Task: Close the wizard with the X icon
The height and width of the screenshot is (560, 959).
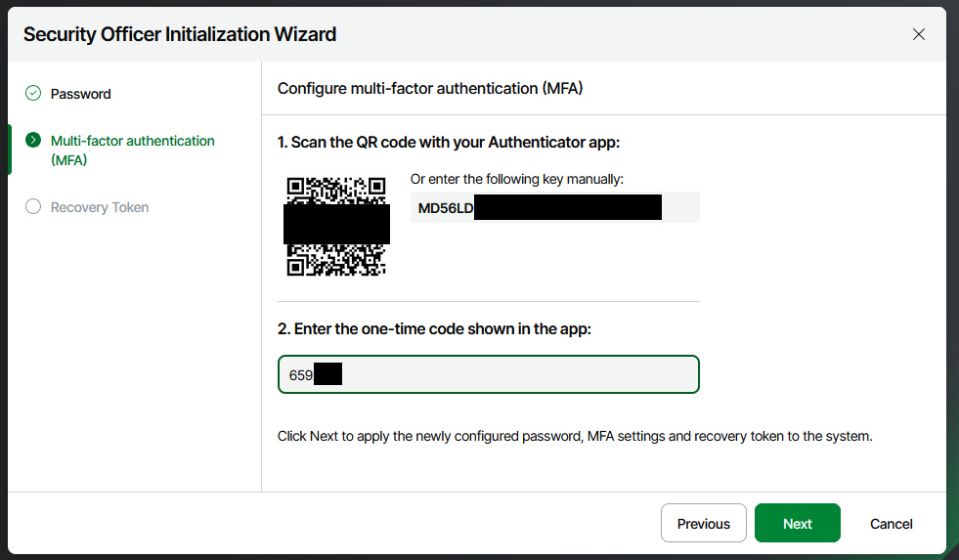Action: (x=918, y=34)
